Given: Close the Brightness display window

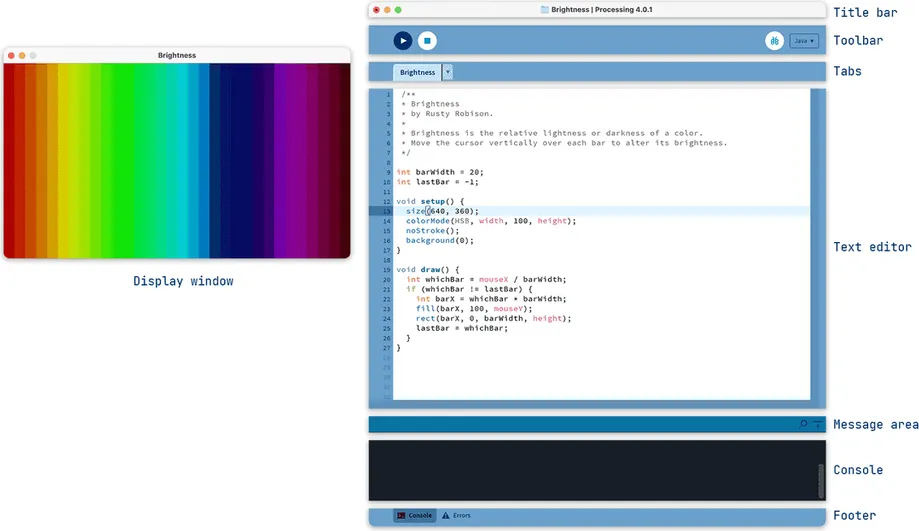Looking at the screenshot, I should click(x=12, y=55).
